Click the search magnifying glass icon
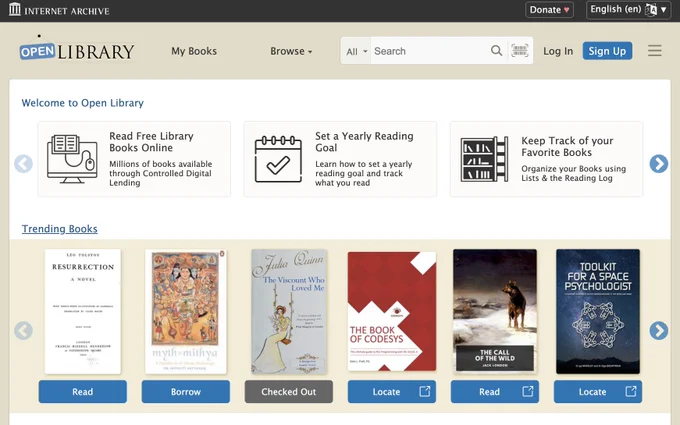The width and height of the screenshot is (680, 425). click(497, 51)
